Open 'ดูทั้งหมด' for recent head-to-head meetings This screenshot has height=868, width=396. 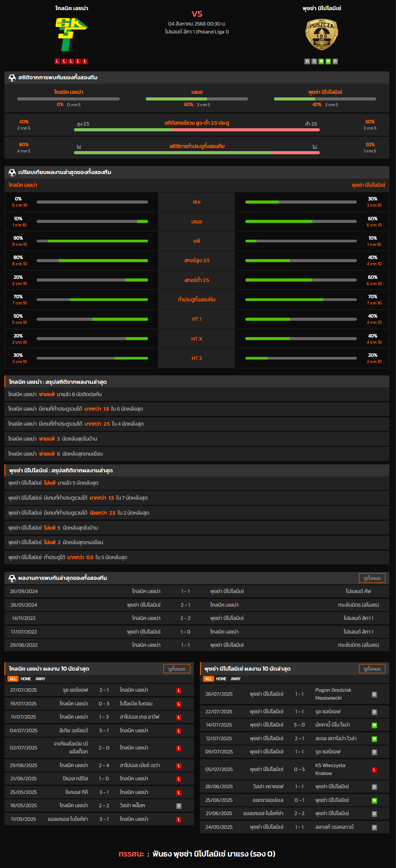tap(372, 578)
